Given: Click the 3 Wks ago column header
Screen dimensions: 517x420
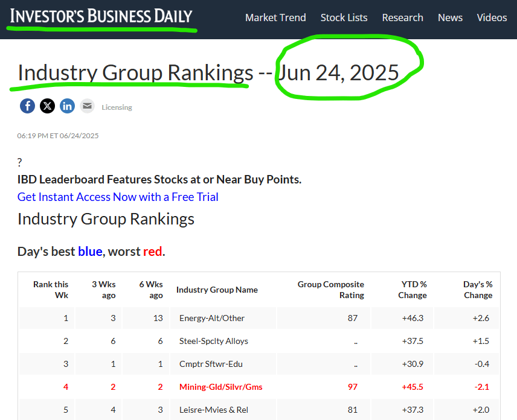Looking at the screenshot, I should pyautogui.click(x=103, y=290).
